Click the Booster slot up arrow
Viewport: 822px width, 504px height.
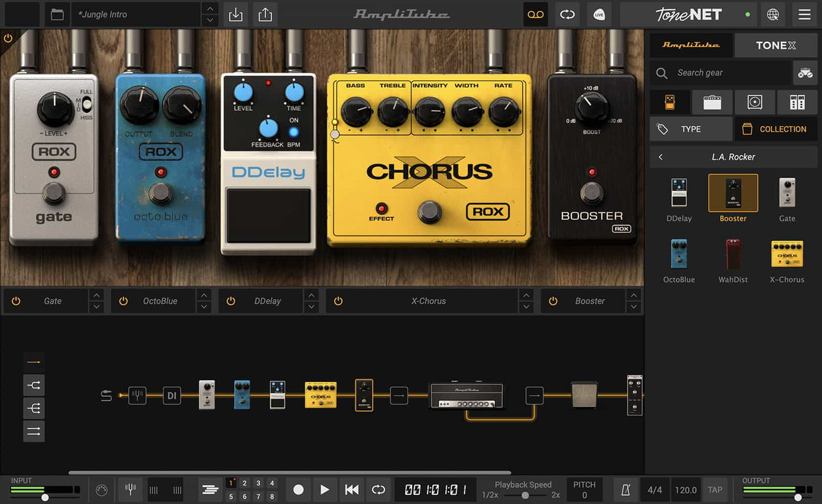634,295
